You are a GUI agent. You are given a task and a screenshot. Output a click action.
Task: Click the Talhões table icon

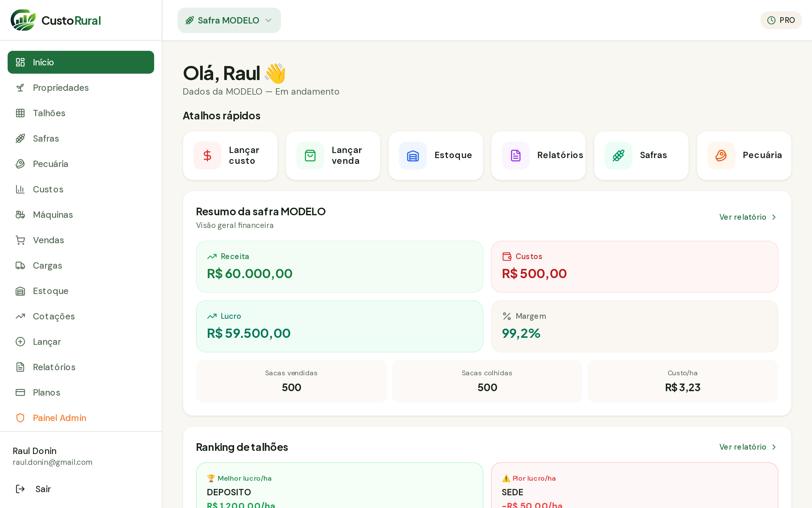tap(20, 113)
